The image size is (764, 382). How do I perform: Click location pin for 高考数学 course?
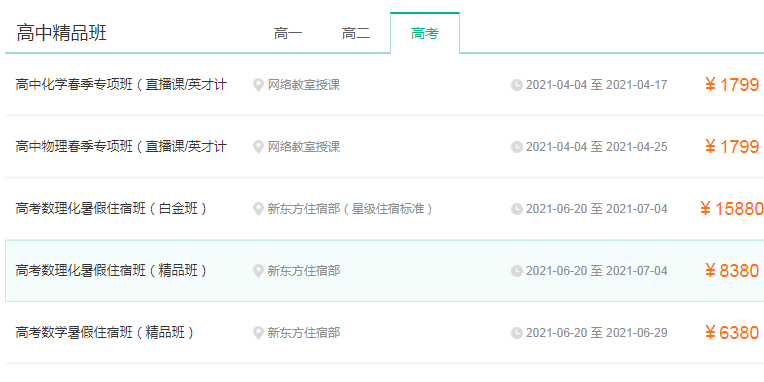click(258, 333)
